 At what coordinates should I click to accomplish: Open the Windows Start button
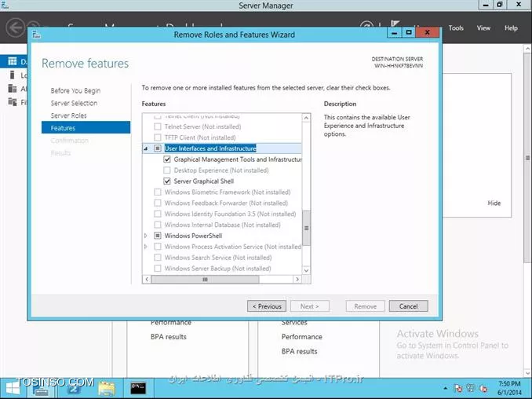tap(13, 388)
